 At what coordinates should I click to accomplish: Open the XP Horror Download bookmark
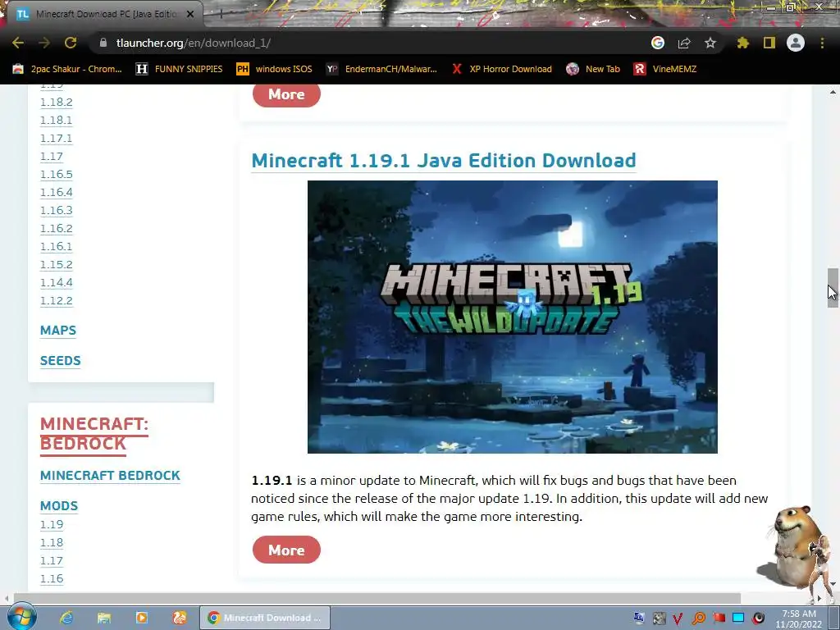pyautogui.click(x=501, y=69)
